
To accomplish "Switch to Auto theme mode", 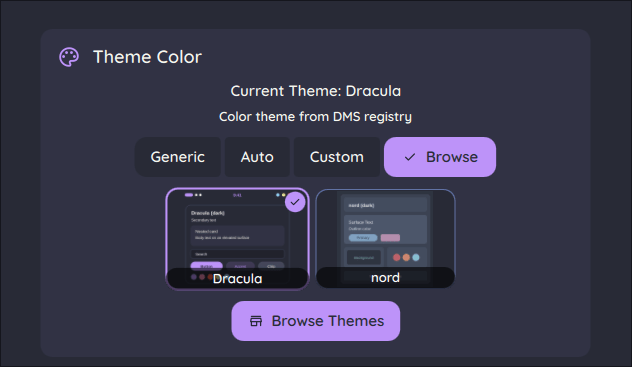I will (257, 157).
